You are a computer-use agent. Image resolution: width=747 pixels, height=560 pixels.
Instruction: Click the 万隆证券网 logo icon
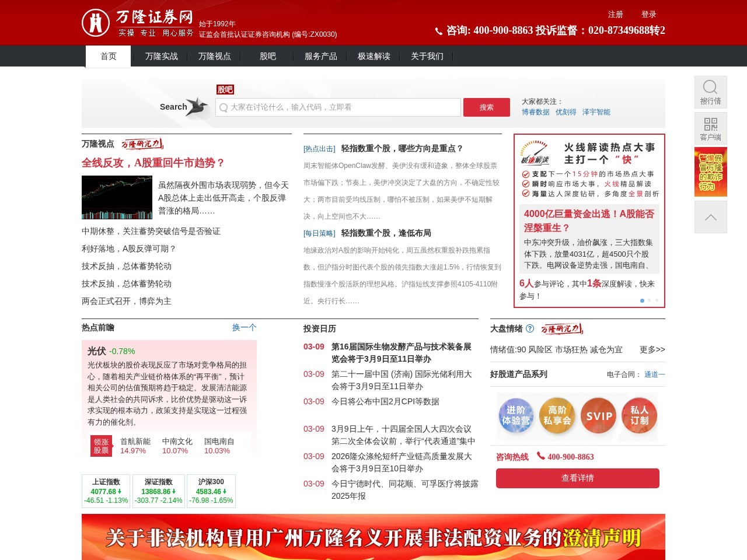click(x=96, y=22)
